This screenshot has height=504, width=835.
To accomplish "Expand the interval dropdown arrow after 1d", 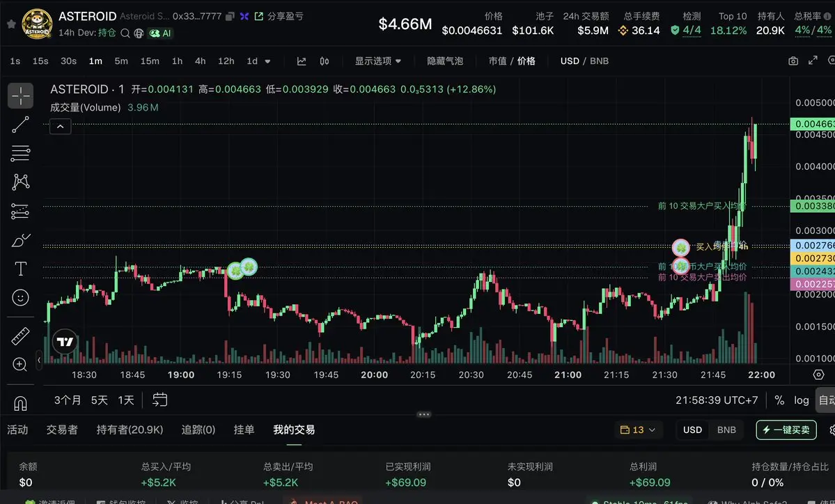I will [267, 61].
